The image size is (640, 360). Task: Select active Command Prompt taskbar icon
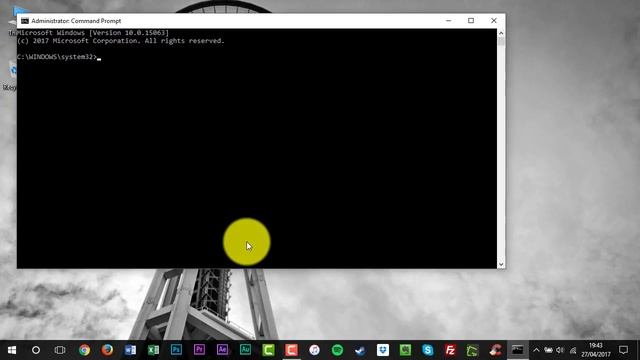[518, 350]
